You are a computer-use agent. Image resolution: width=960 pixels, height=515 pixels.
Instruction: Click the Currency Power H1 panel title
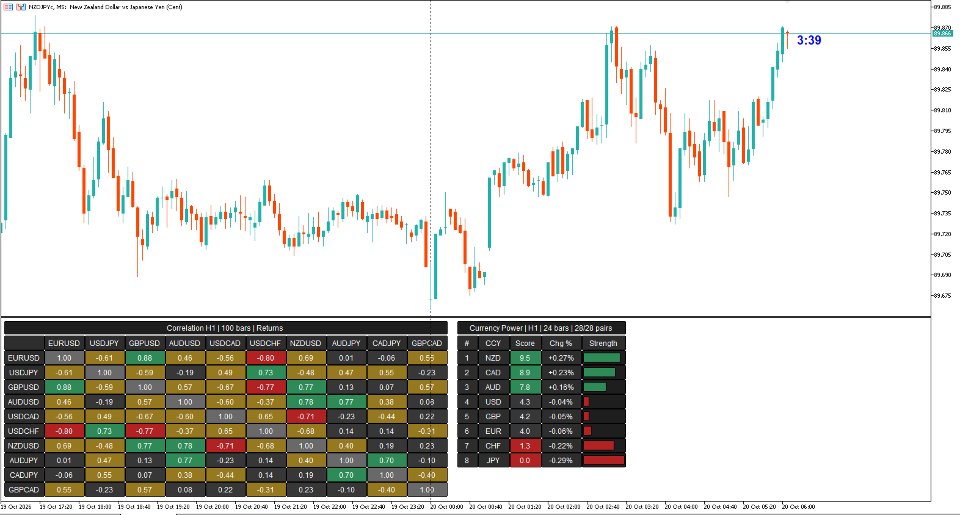541,328
